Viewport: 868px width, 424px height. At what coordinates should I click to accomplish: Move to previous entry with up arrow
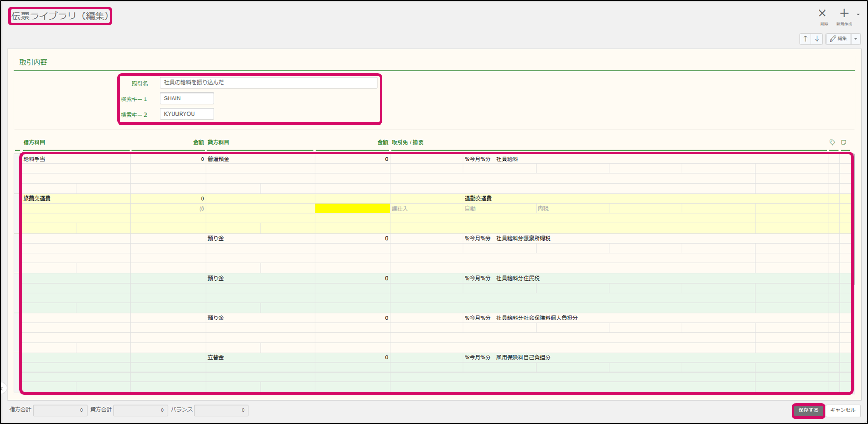pyautogui.click(x=805, y=39)
